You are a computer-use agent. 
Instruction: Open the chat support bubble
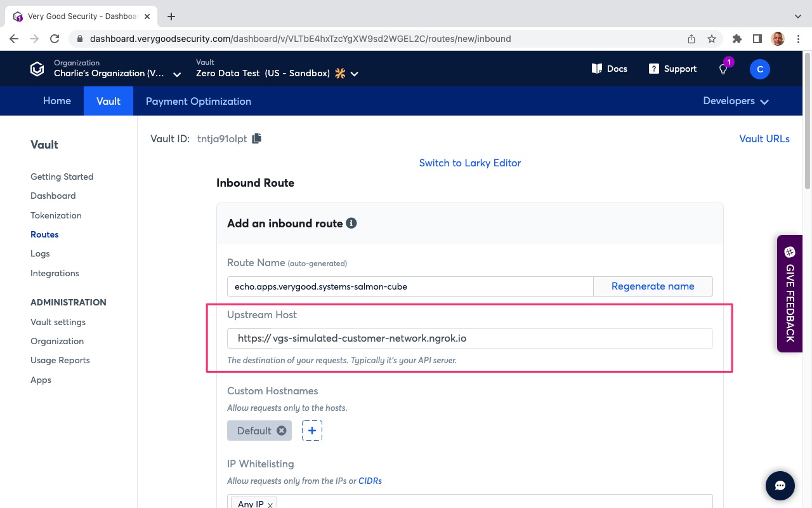tap(780, 486)
